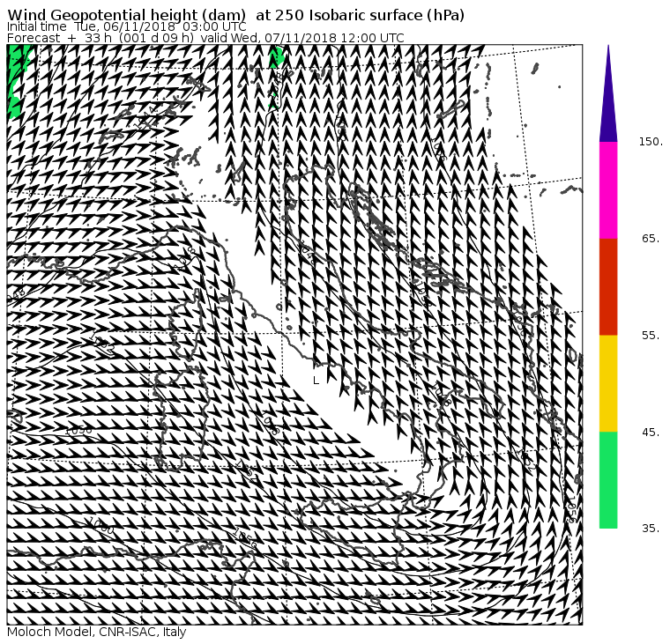The image size is (670, 644).
Task: Click the 'Initial time Tue, 06/11/2018 03:00 UTC' line
Action: 126,26
